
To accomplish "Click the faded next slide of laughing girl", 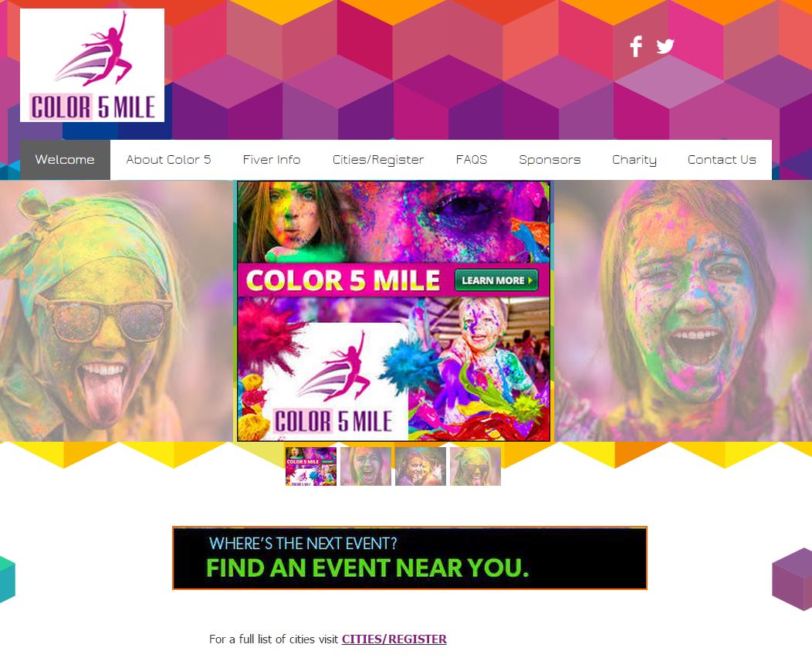I will click(x=683, y=311).
